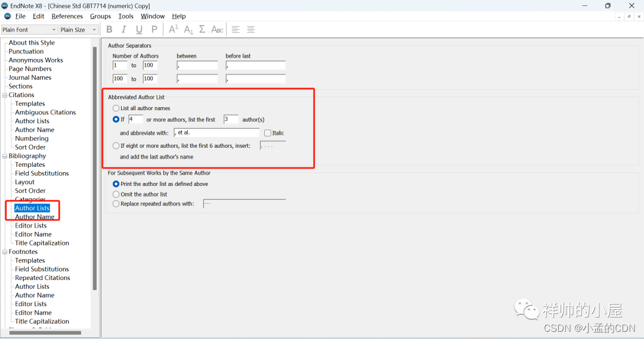Open 'Ambiguous Citations' under Citations
644x339 pixels.
pos(45,113)
